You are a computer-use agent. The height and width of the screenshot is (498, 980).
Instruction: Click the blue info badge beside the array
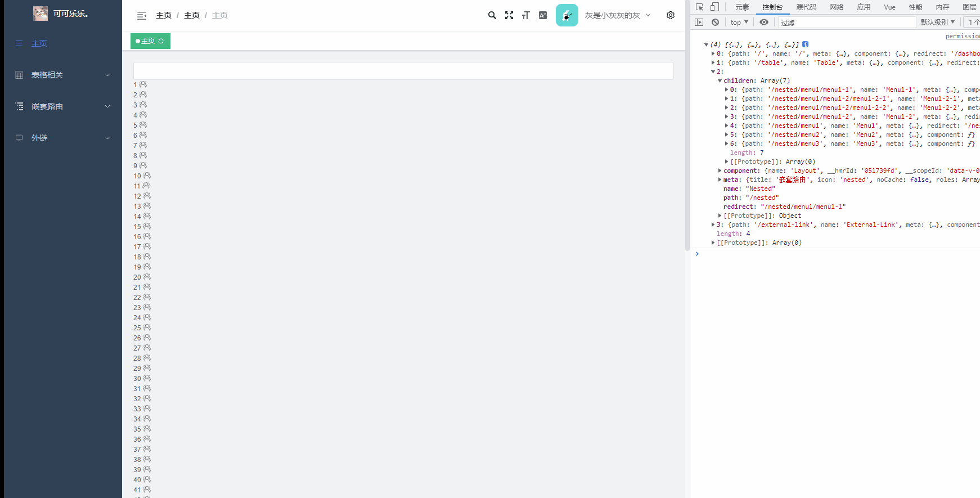click(806, 44)
